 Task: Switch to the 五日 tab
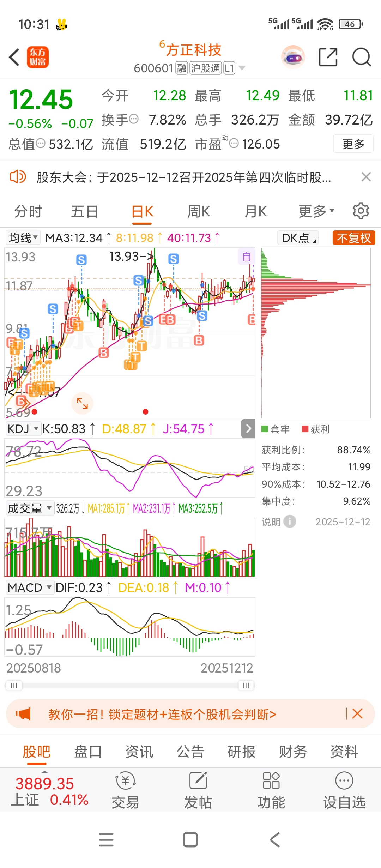(85, 211)
